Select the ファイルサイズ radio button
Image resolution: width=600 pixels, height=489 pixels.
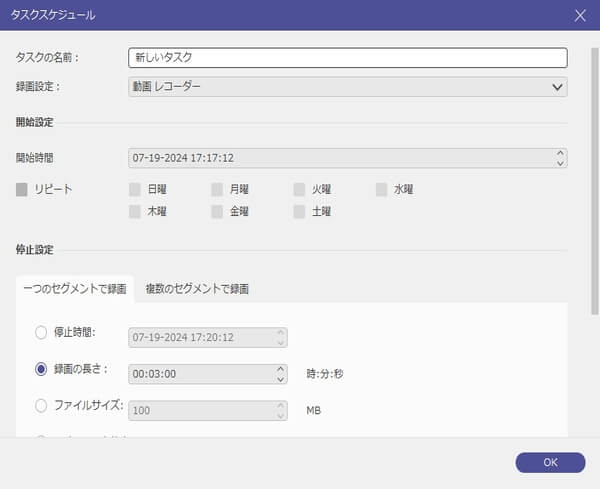pyautogui.click(x=41, y=406)
